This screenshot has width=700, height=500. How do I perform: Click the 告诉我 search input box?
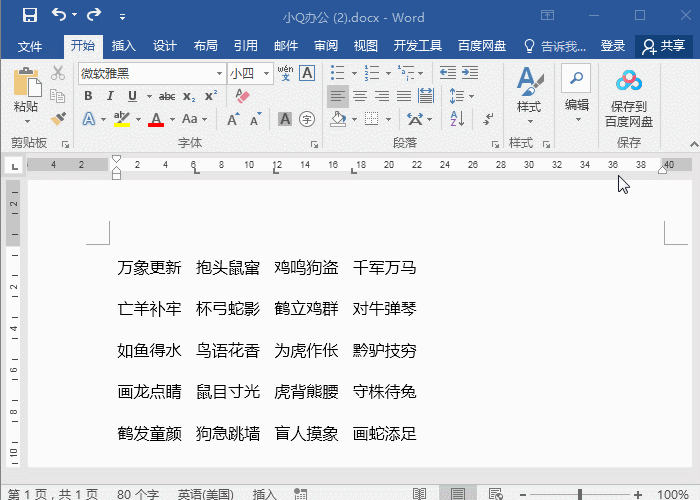[563, 46]
